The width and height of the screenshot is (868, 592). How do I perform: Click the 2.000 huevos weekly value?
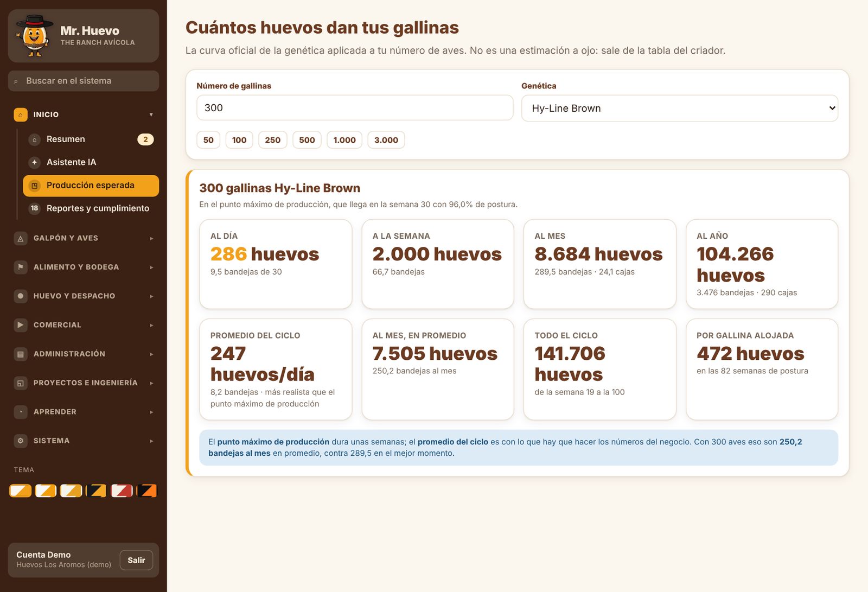(437, 254)
